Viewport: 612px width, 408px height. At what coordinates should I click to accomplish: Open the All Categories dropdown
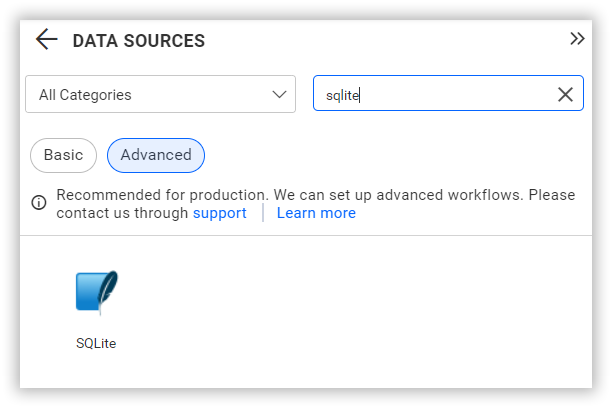coord(160,94)
